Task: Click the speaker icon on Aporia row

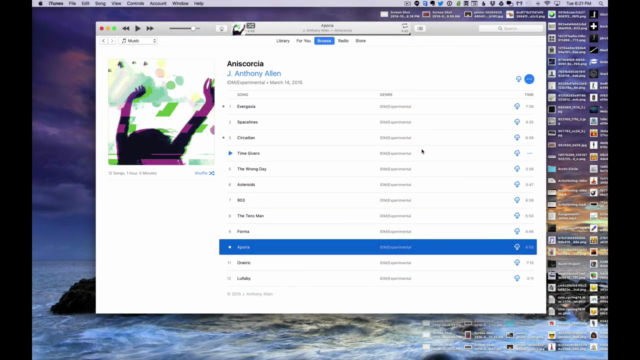Action: tap(230, 247)
